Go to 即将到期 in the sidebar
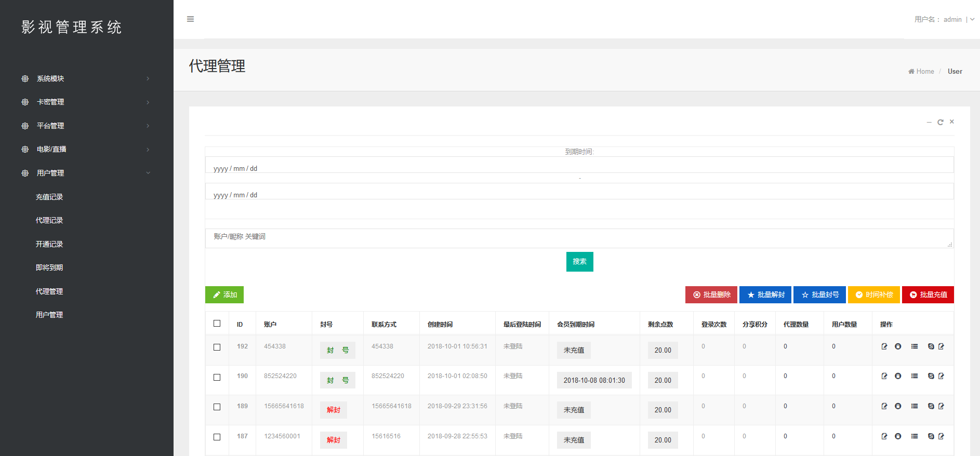The width and height of the screenshot is (980, 456). [x=49, y=267]
